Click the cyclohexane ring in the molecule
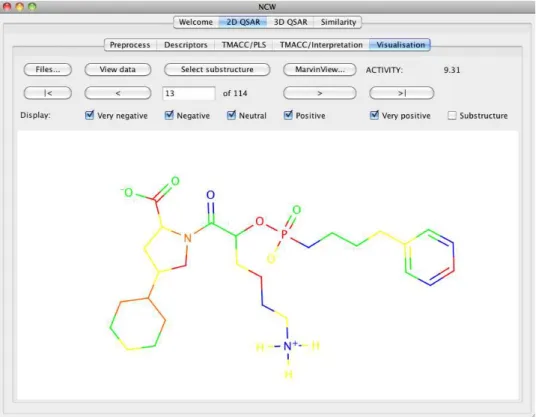536x417 pixels. 138,324
